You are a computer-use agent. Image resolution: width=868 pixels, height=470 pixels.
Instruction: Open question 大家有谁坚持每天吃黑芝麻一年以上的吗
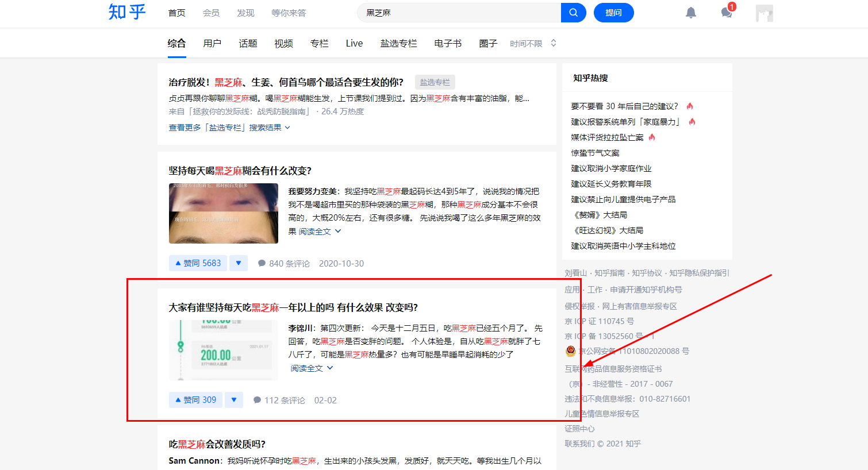click(293, 307)
